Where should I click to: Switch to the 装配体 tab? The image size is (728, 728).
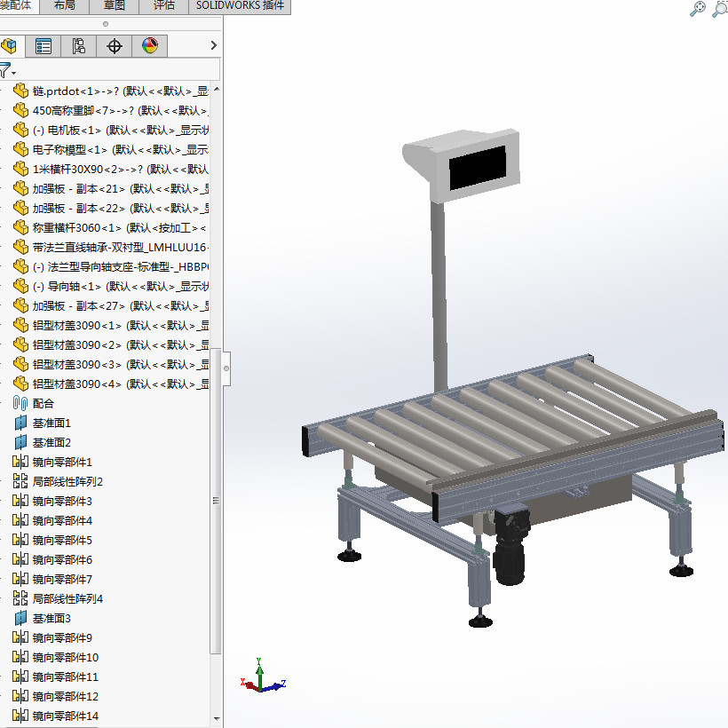point(17,6)
